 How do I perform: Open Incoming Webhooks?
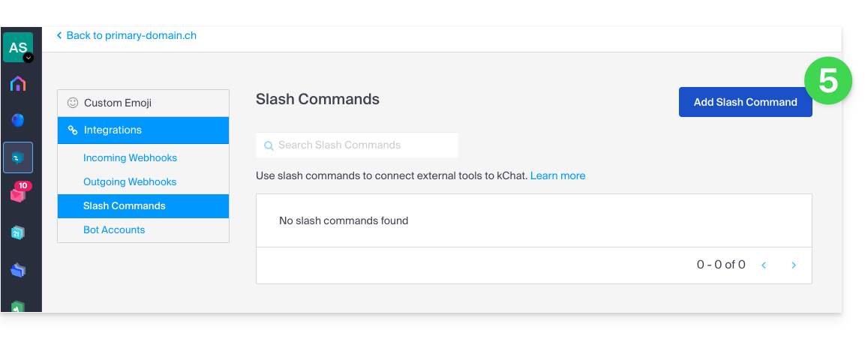pyautogui.click(x=130, y=157)
